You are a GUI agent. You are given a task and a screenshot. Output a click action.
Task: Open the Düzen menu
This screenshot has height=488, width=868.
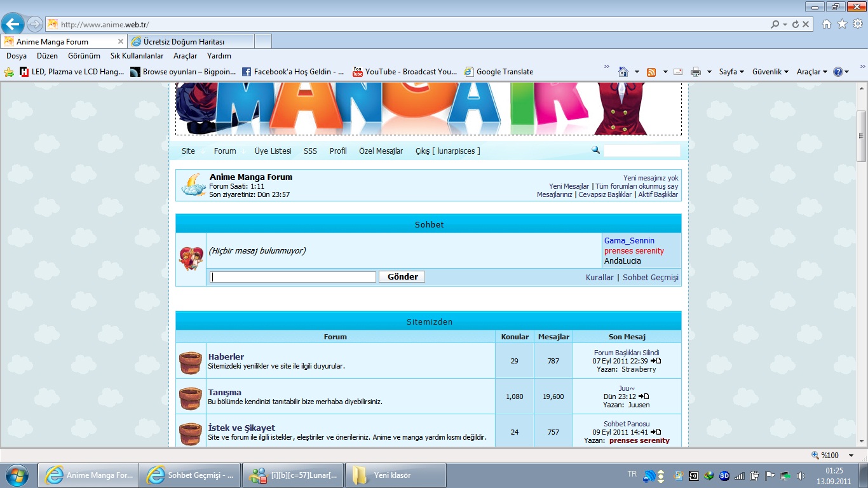click(48, 56)
